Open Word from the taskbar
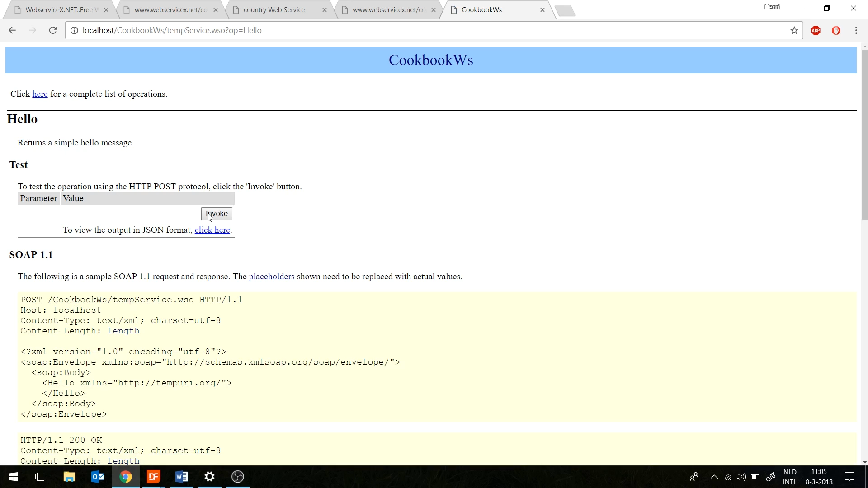The image size is (868, 488). tap(182, 477)
